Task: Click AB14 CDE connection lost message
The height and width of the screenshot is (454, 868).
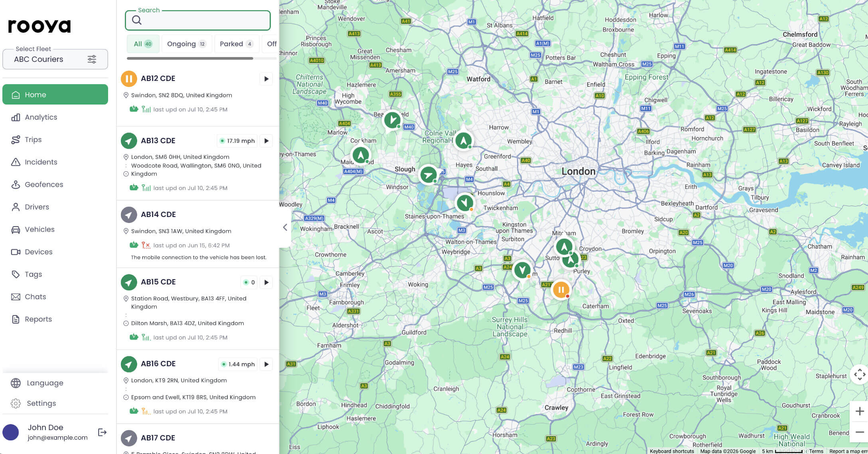Action: click(199, 257)
